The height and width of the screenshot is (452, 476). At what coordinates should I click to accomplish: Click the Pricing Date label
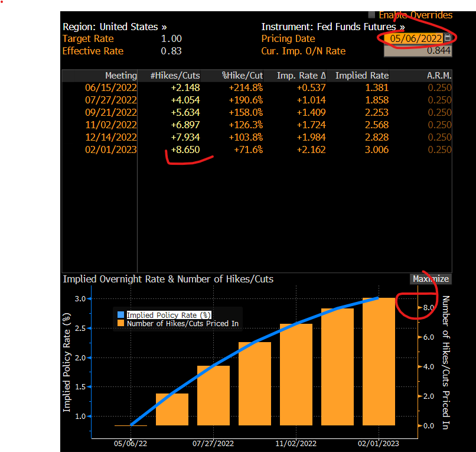(x=288, y=39)
